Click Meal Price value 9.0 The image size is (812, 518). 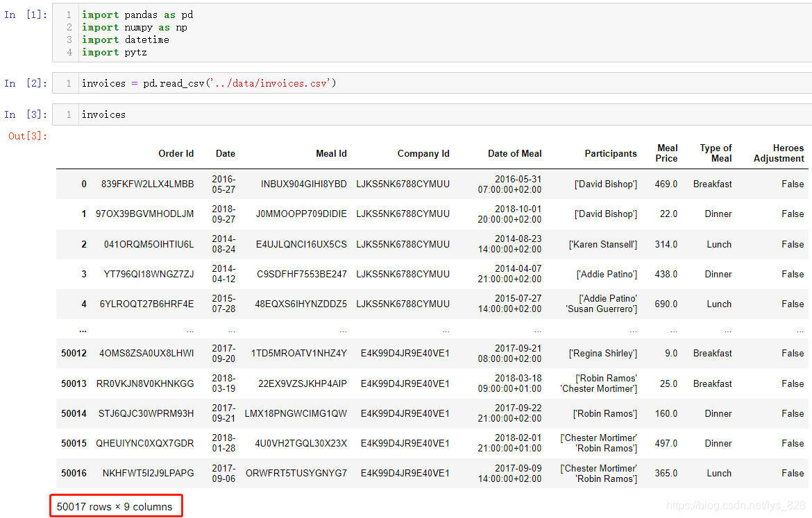click(671, 354)
